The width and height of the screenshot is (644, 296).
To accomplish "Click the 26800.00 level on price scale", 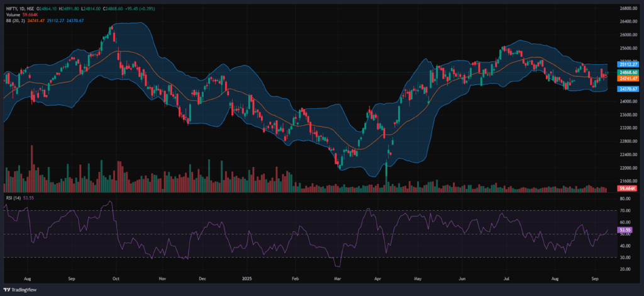I will pyautogui.click(x=627, y=8).
